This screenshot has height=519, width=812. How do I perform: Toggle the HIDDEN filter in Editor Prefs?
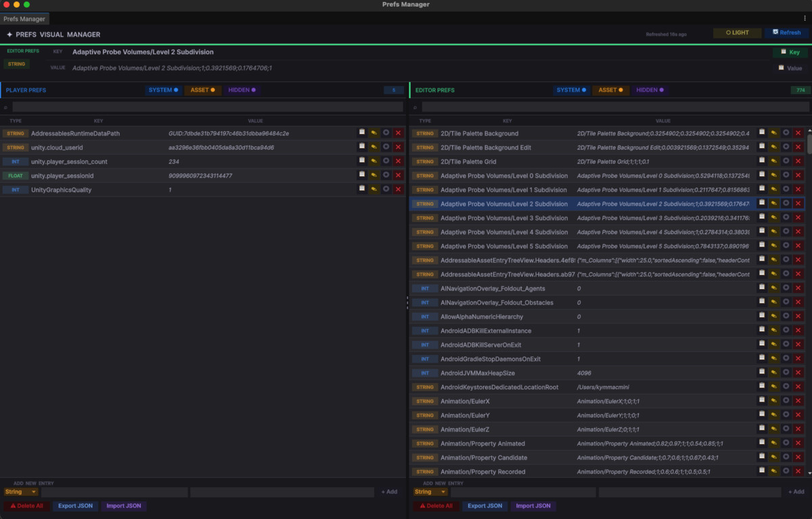pyautogui.click(x=650, y=90)
